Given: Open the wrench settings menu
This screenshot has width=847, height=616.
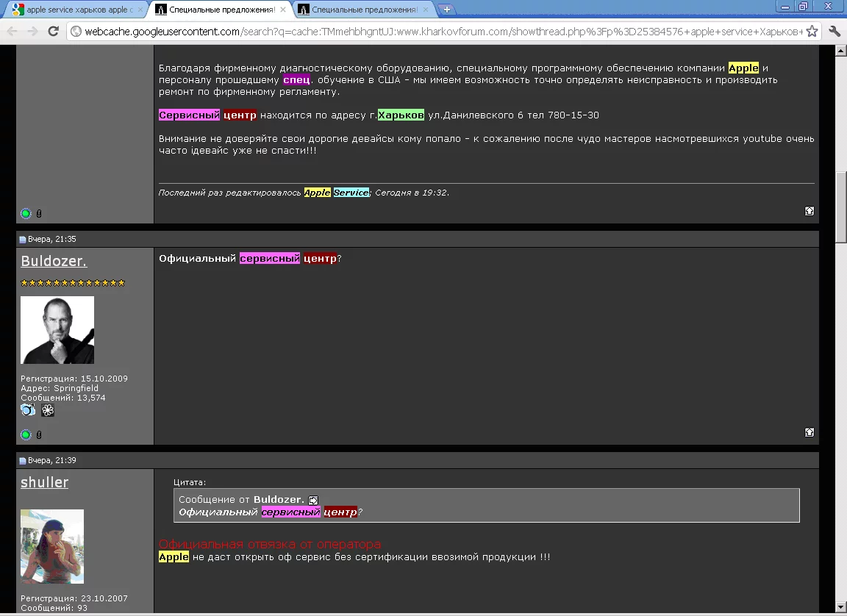Looking at the screenshot, I should 834,32.
